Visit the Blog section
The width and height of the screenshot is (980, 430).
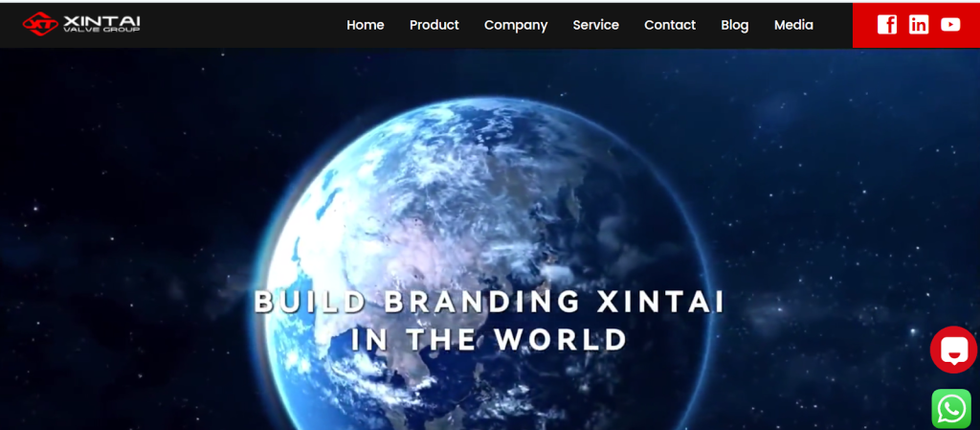[x=734, y=26]
